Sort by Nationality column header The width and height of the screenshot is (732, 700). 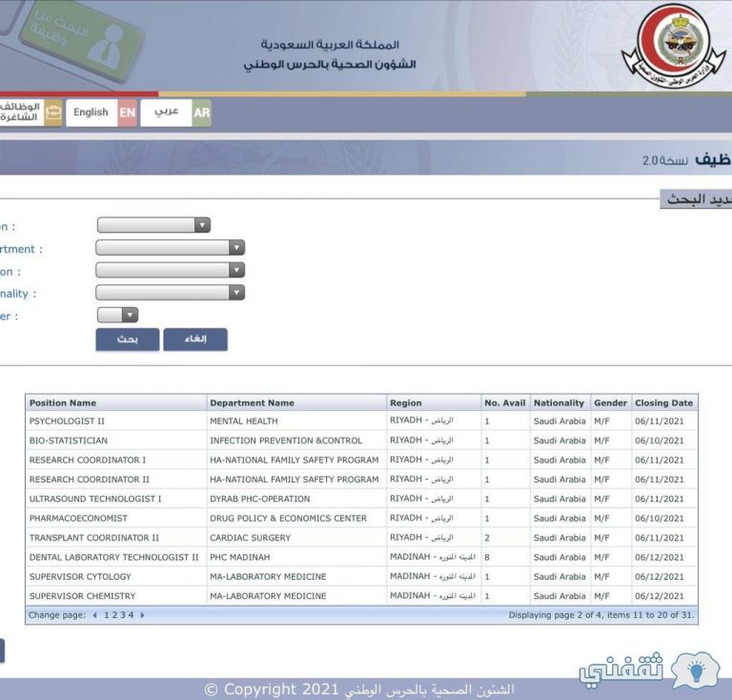pos(559,403)
